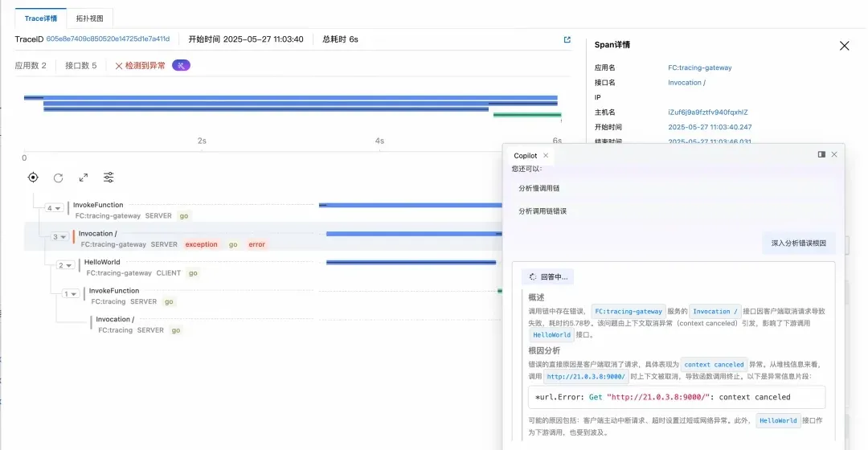The width and height of the screenshot is (868, 450).
Task: Click the HelloWorld span duration bar
Action: point(411,262)
